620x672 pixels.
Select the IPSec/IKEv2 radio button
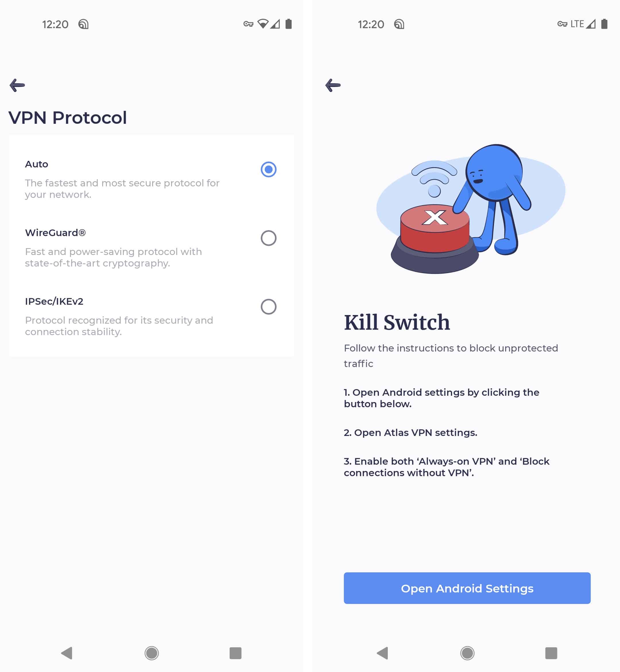tap(268, 306)
